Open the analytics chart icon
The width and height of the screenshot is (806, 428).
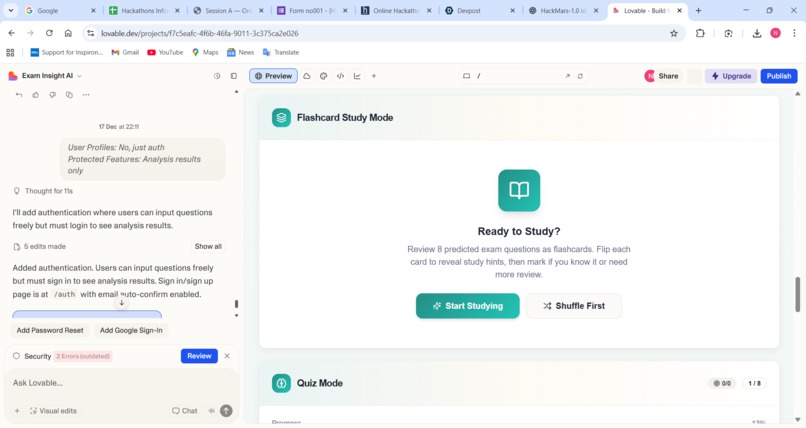coord(357,76)
